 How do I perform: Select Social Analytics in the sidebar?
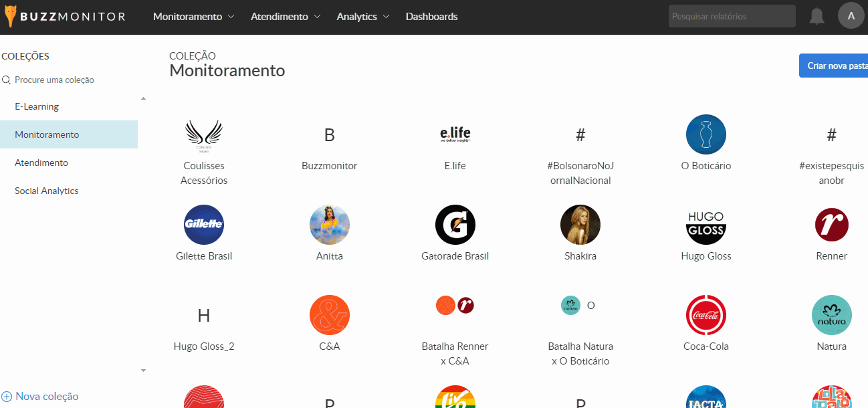click(x=47, y=191)
